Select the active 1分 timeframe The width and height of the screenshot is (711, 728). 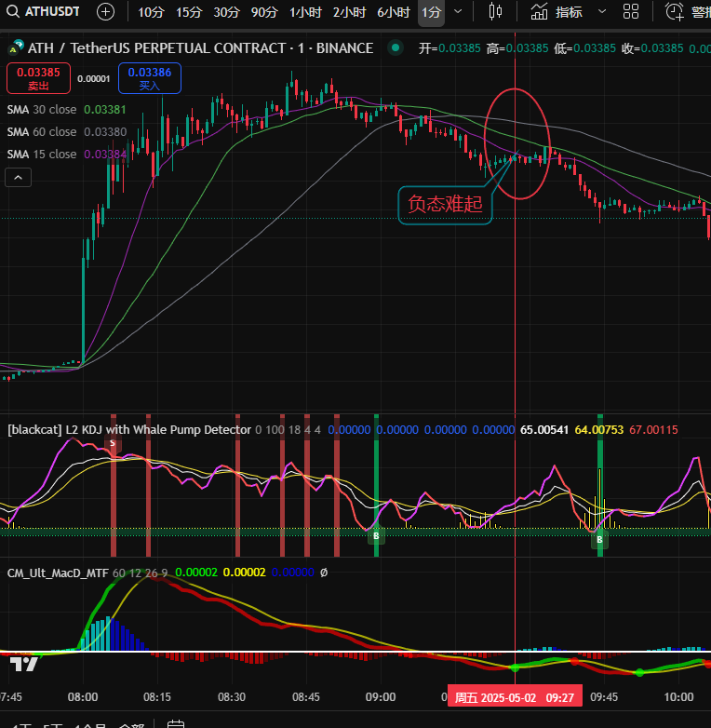click(x=431, y=12)
